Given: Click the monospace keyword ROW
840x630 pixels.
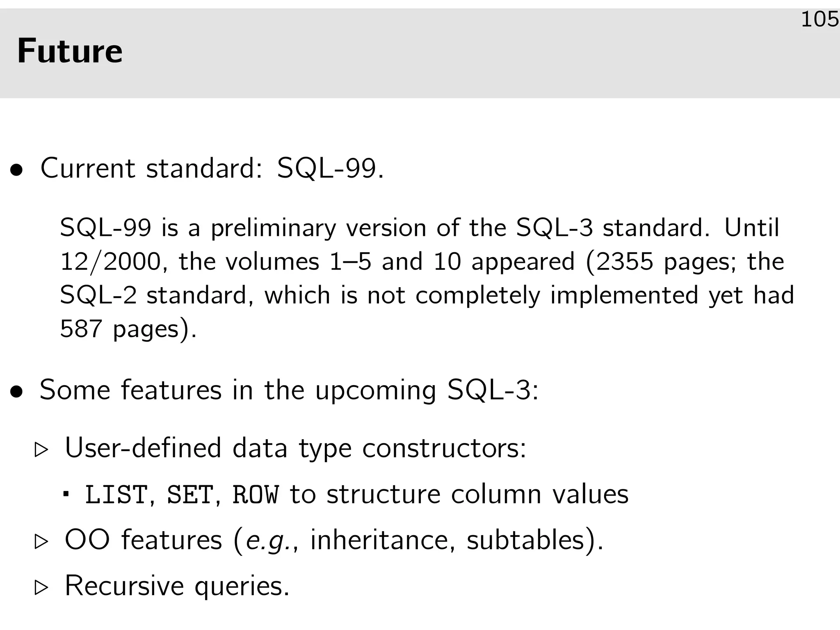Looking at the screenshot, I should [x=256, y=495].
